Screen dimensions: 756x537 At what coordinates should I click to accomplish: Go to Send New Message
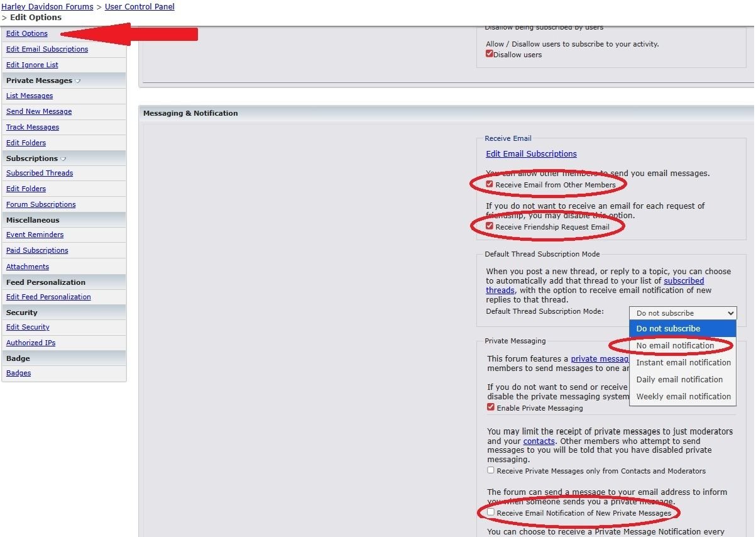39,111
